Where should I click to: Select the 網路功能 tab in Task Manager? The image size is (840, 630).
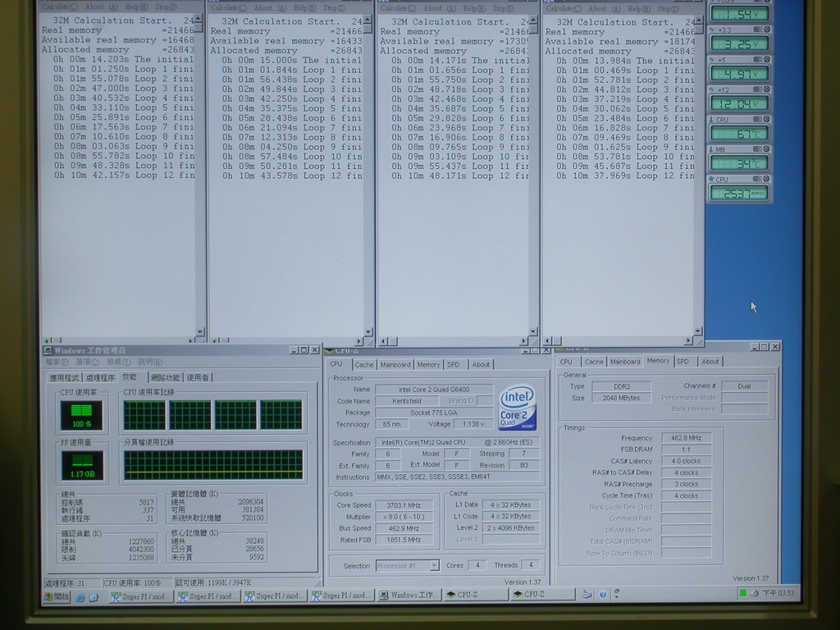[x=165, y=377]
